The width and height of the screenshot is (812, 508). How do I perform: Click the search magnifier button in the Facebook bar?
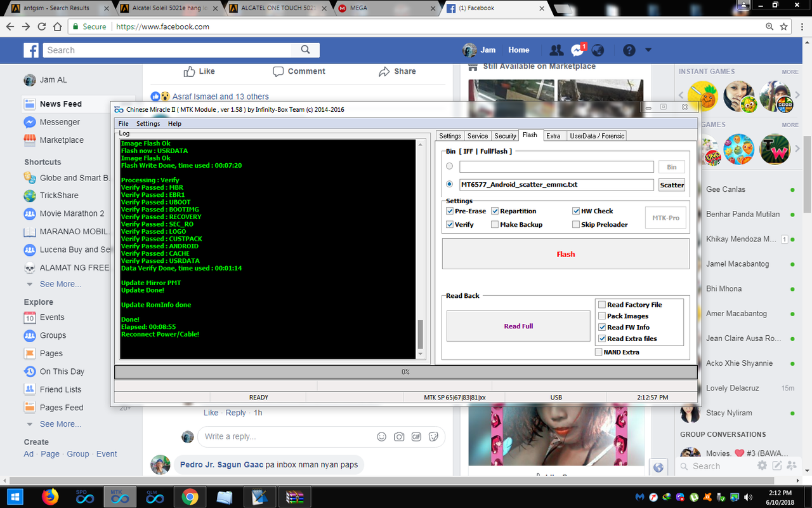[x=305, y=50]
